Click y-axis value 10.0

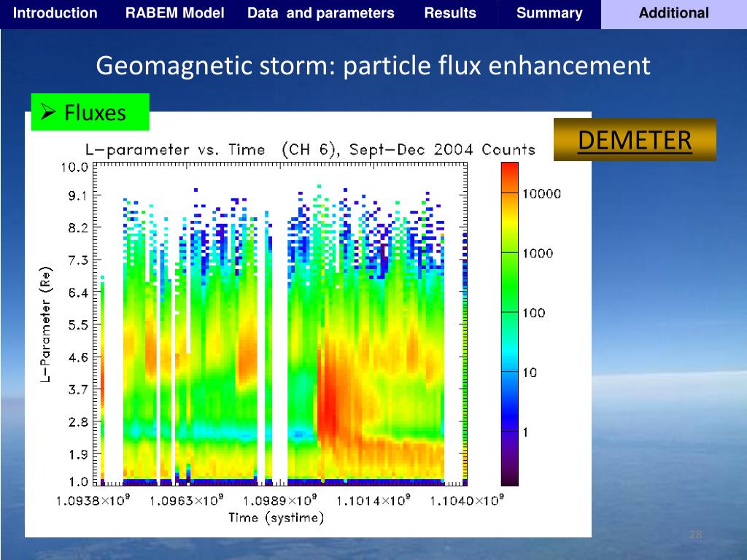(x=75, y=167)
